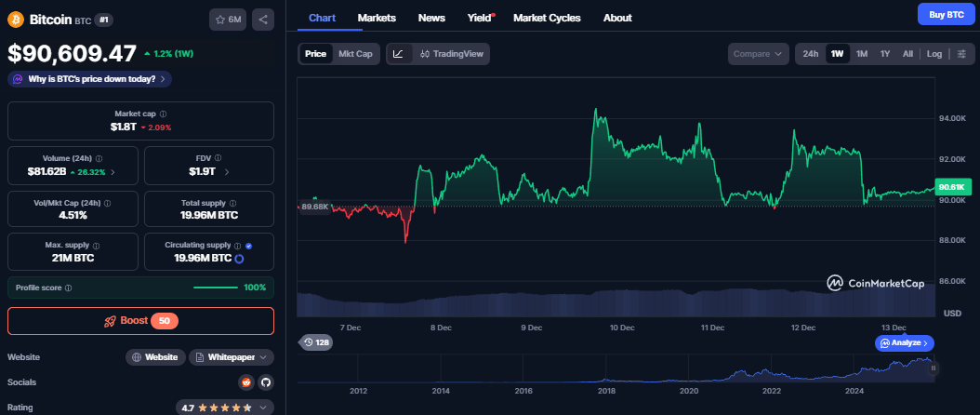Open Market cap info icon
This screenshot has height=415, width=980.
click(163, 114)
